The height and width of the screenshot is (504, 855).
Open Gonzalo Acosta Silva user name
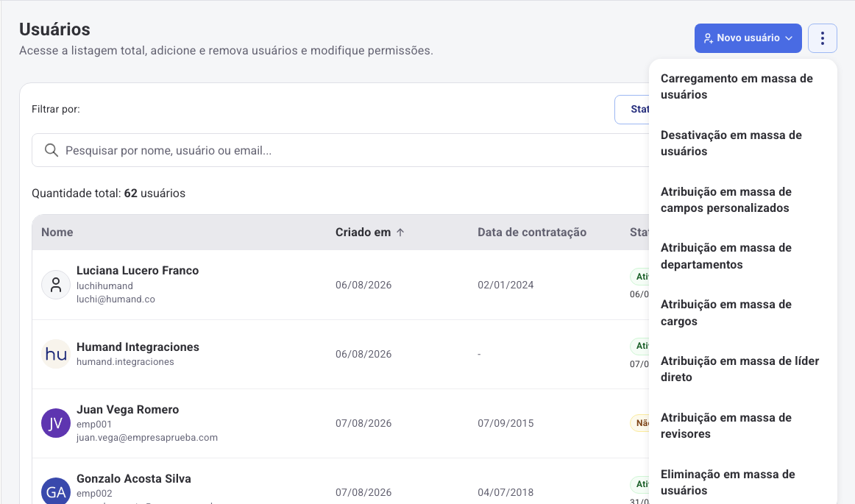click(x=134, y=479)
